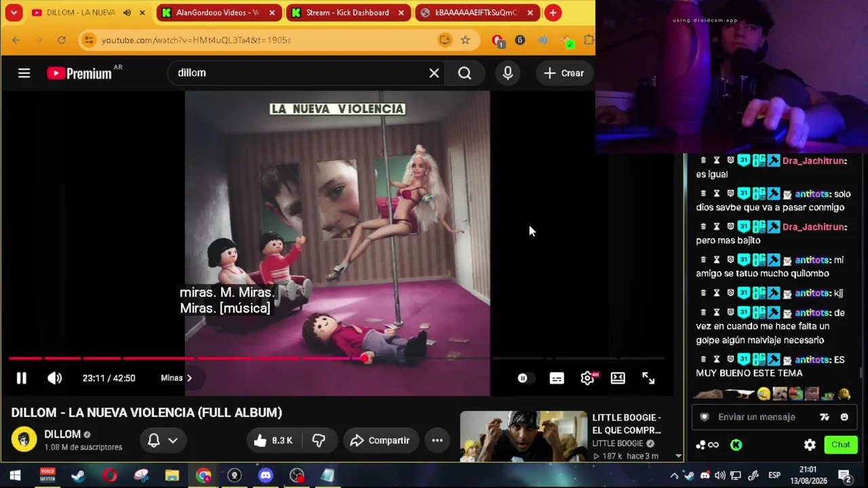Image resolution: width=868 pixels, height=488 pixels.
Task: Open the player settings gear
Action: (588, 378)
